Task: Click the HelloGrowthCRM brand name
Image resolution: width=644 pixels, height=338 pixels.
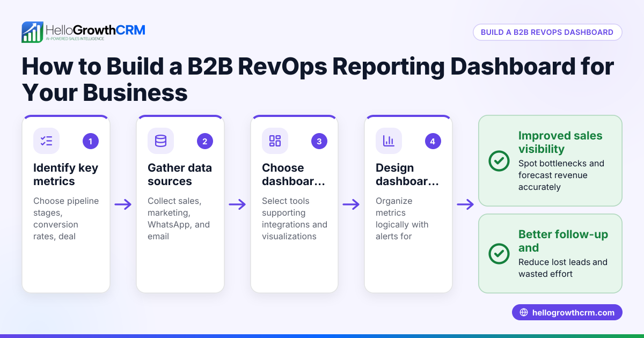Action: (x=96, y=30)
